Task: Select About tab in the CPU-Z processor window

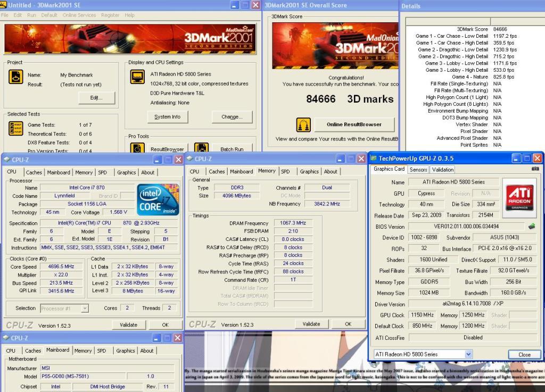Action: tap(148, 172)
